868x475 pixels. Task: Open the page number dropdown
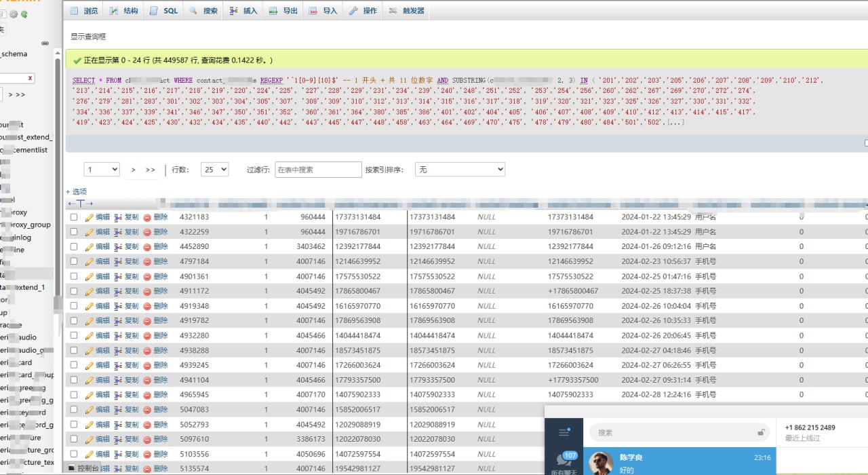pyautogui.click(x=102, y=170)
